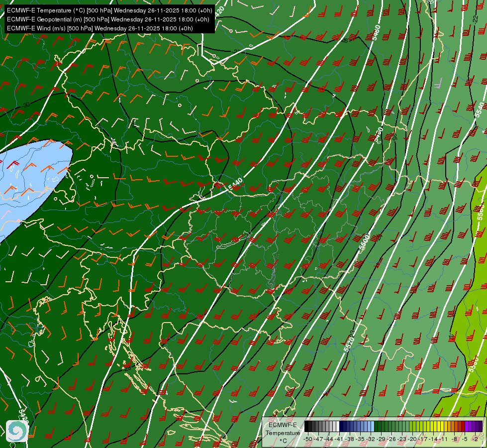This screenshot has width=487, height=448.
Task: Click the -44 value in the legend
Action: coord(329,439)
